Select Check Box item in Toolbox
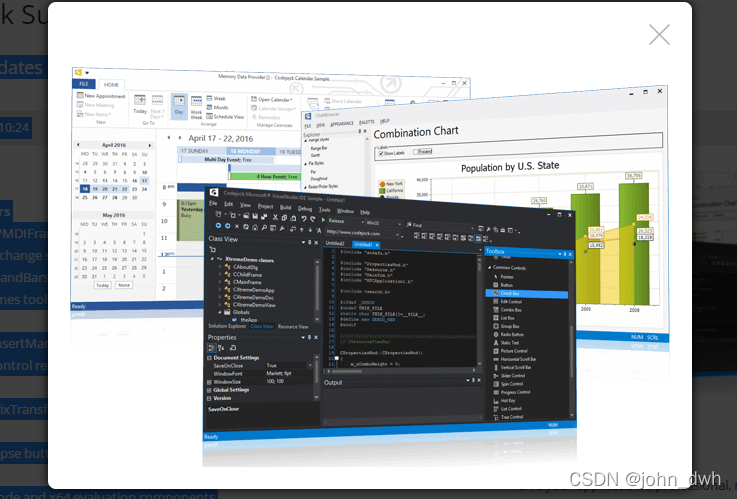 pyautogui.click(x=526, y=294)
